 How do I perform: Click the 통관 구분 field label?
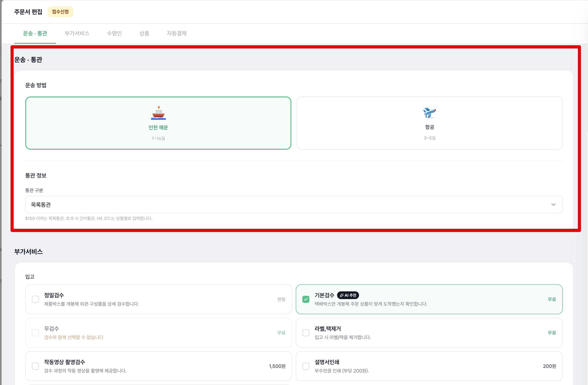[34, 190]
